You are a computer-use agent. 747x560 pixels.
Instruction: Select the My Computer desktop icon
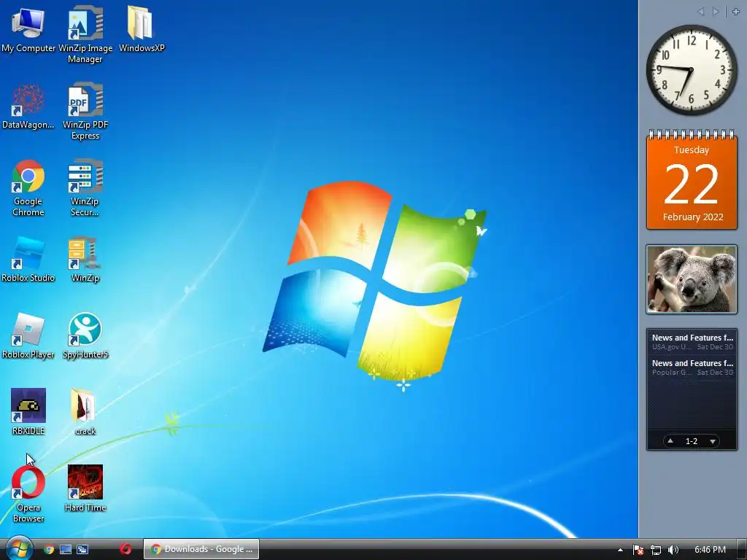[28, 29]
